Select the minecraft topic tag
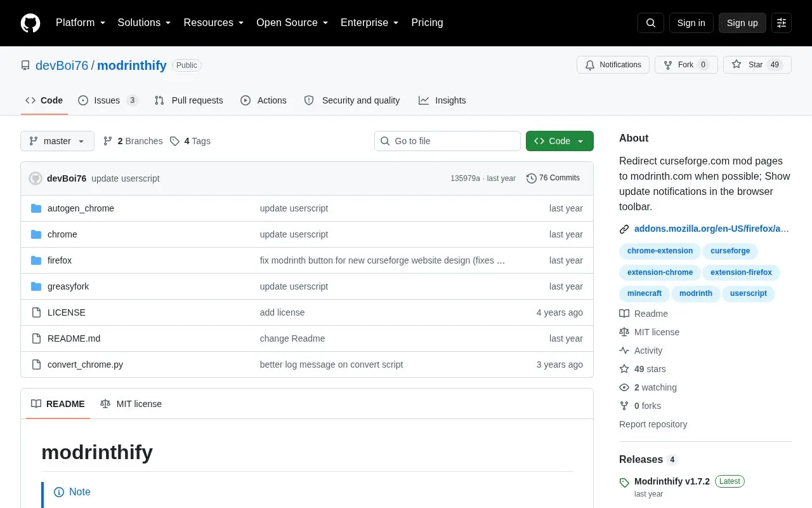Viewport: 812px width, 508px height. pyautogui.click(x=645, y=293)
